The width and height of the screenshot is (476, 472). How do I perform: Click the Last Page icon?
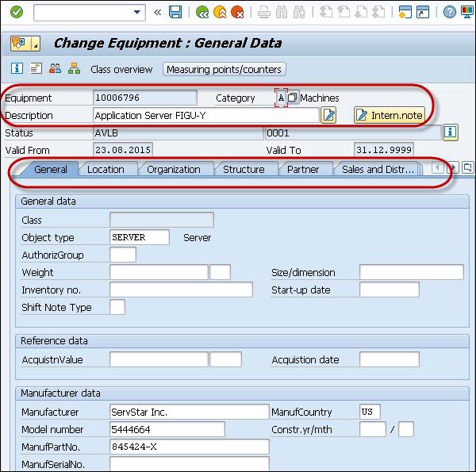[x=379, y=13]
